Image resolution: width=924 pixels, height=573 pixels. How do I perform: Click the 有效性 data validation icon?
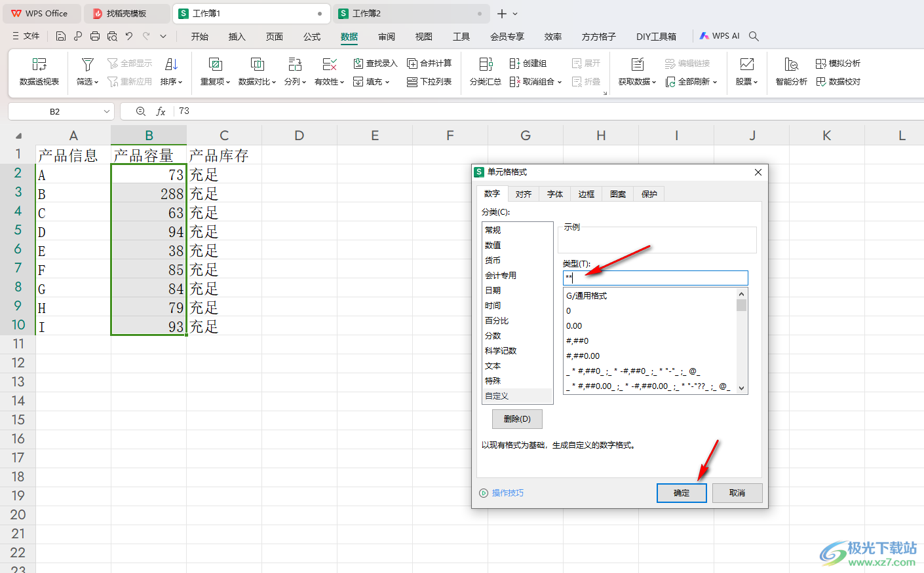(x=330, y=64)
